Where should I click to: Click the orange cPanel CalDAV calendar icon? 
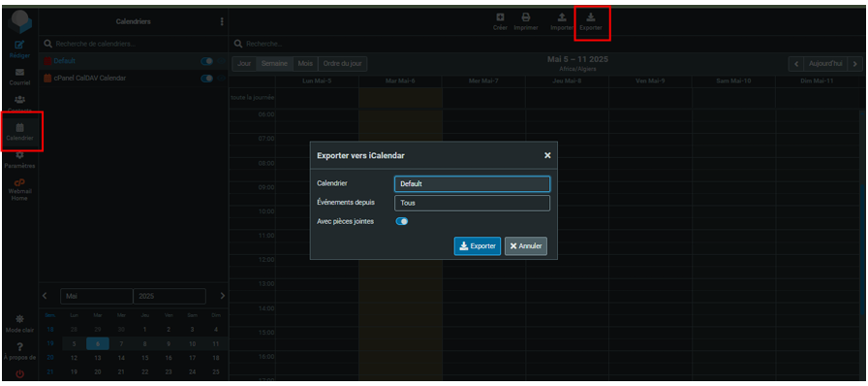47,79
